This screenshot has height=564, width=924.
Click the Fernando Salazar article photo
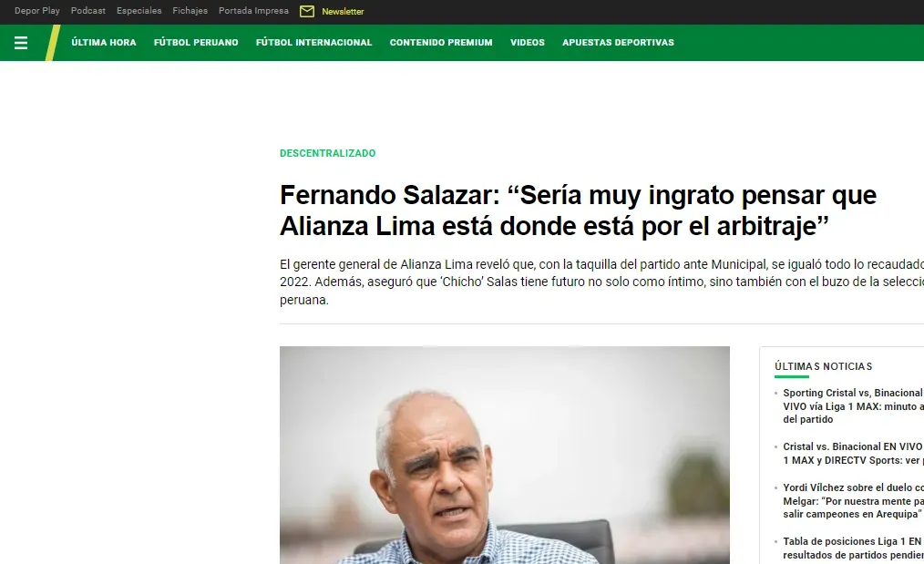pyautogui.click(x=505, y=455)
